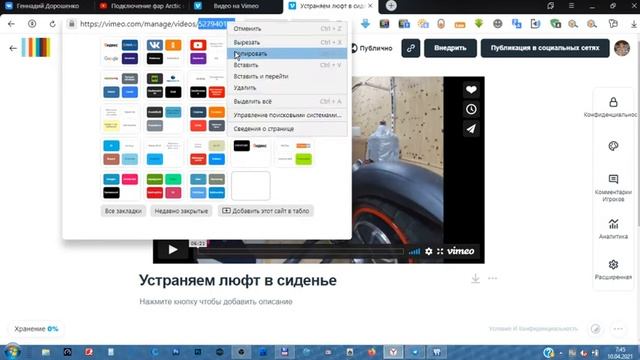This screenshot has height=360, width=640.
Task: Click the share paper plane icon on video
Action: 471,129
